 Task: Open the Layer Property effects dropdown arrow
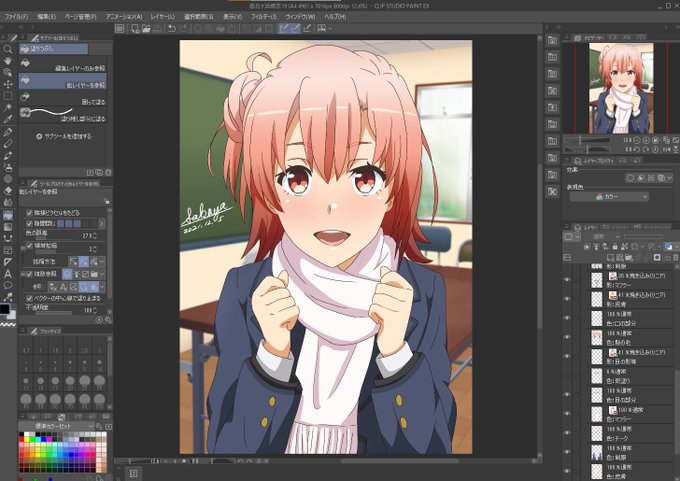point(670,178)
